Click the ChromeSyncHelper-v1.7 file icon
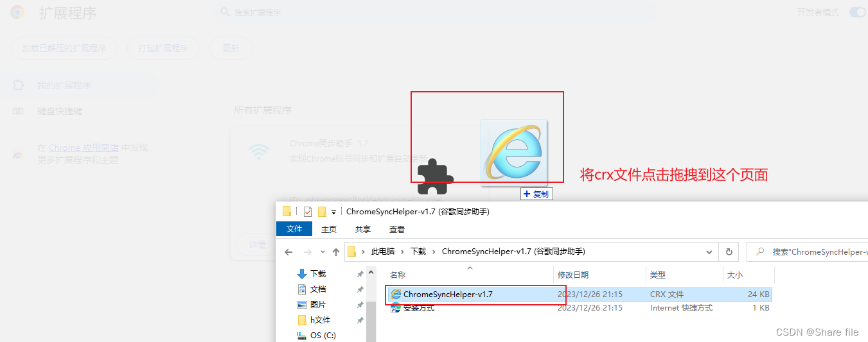868x342 pixels. 396,295
